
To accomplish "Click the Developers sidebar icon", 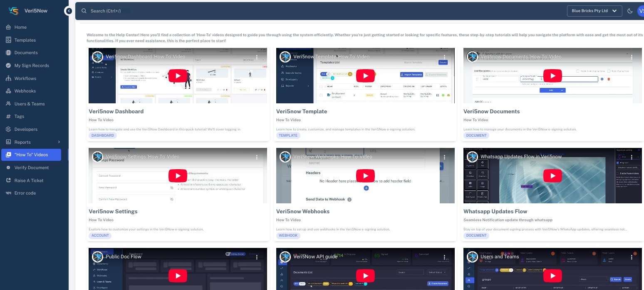I will (8, 129).
